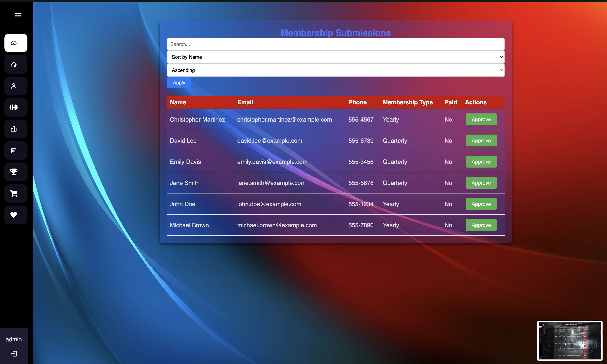
Task: Select the name Christopher Martinez
Action: tap(197, 120)
